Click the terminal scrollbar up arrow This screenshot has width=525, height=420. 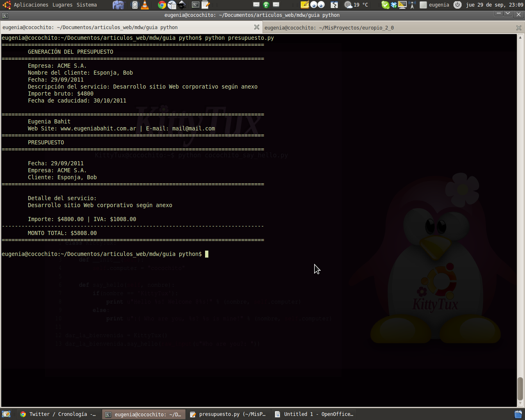point(520,37)
